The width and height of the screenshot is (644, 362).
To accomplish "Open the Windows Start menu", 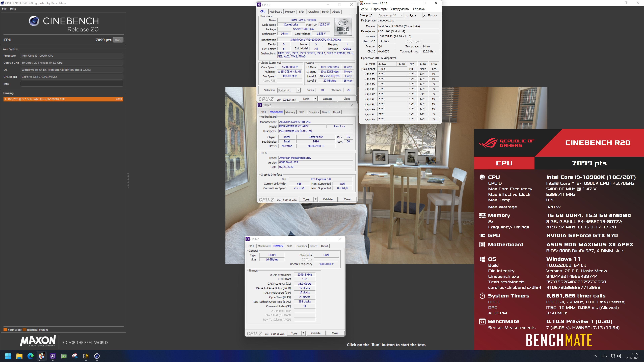I will (8, 356).
